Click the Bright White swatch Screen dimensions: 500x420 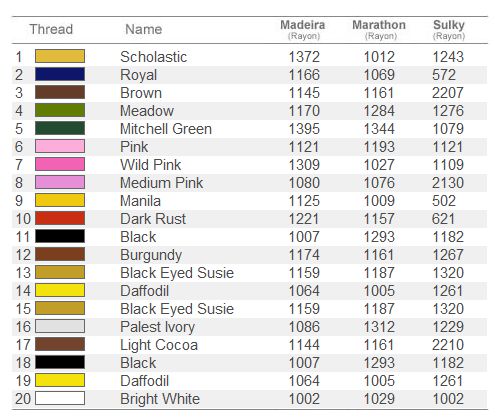pyautogui.click(x=60, y=398)
